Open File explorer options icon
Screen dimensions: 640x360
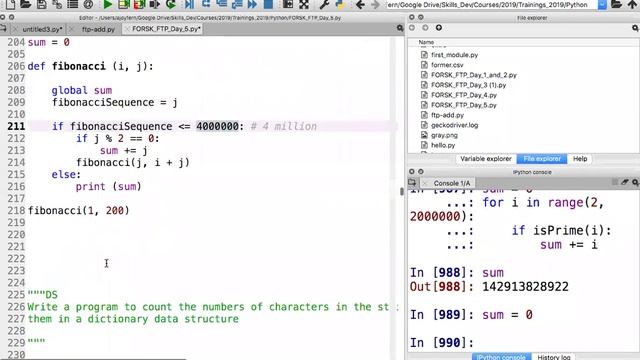tap(635, 28)
